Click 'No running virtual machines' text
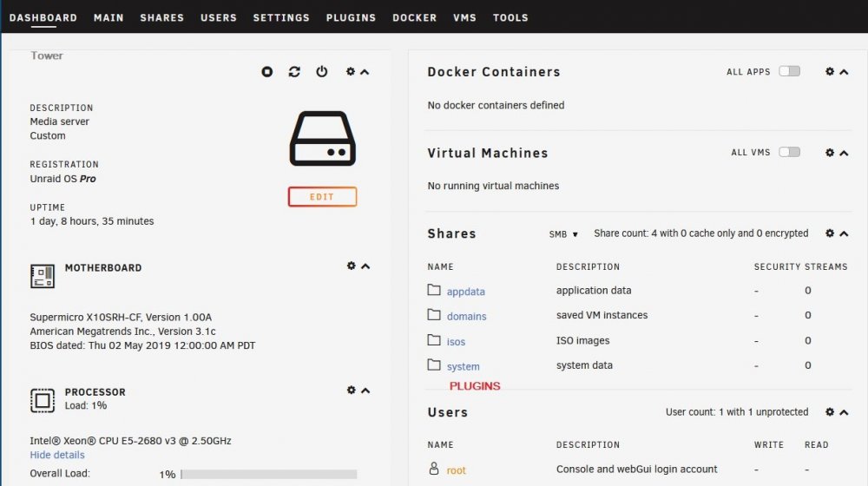 coord(493,186)
